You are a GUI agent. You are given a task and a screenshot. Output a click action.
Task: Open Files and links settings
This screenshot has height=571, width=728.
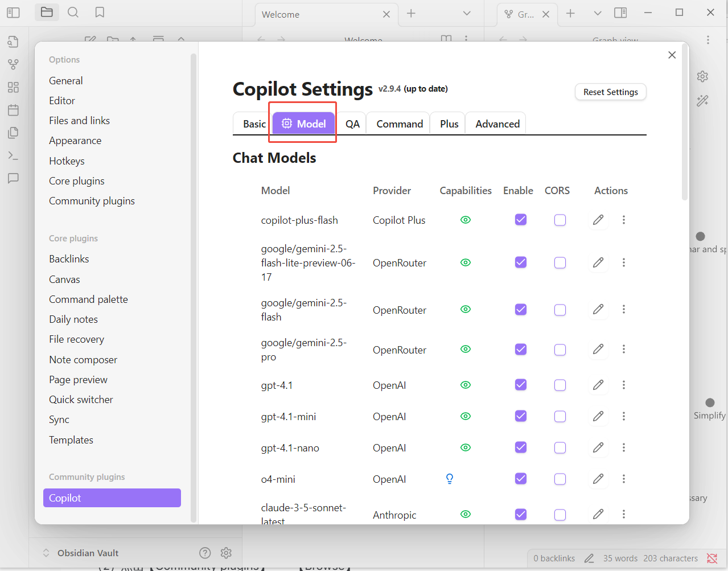[x=79, y=121]
